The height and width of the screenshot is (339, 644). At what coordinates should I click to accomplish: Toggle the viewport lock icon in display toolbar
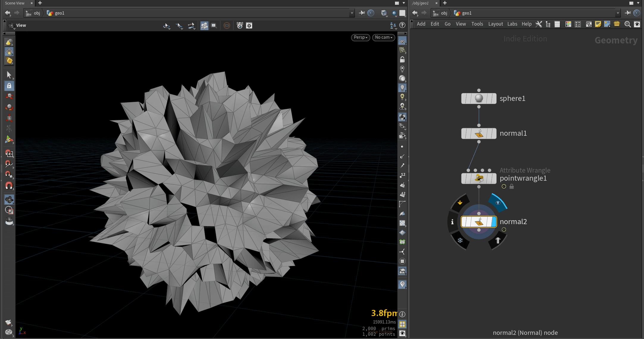click(x=402, y=60)
